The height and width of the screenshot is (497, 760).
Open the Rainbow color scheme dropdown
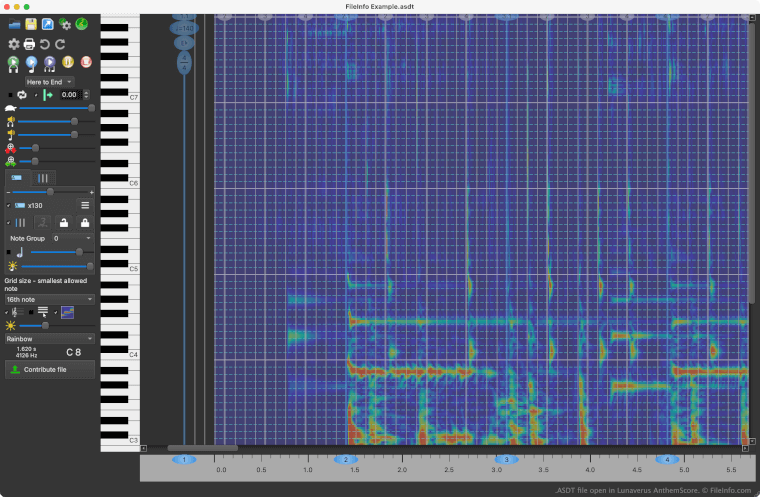tap(49, 339)
